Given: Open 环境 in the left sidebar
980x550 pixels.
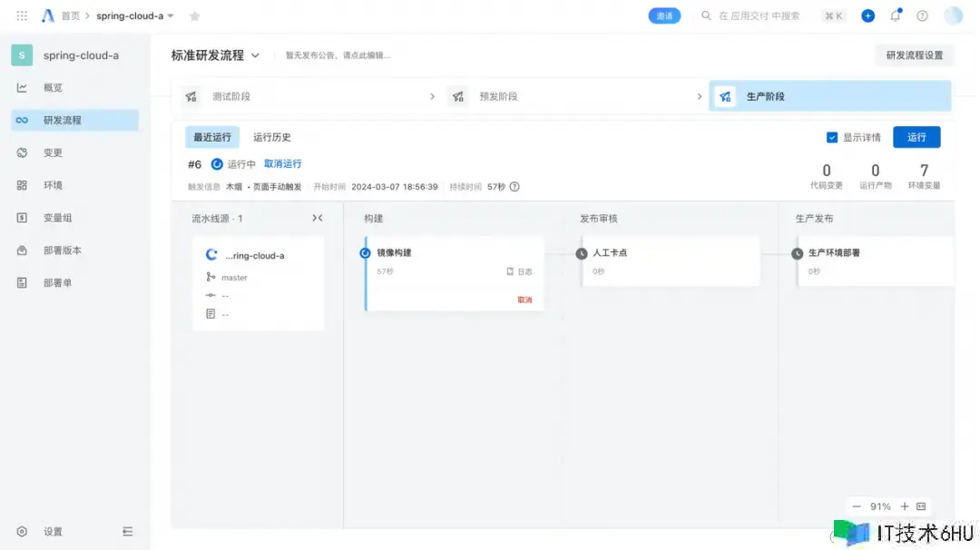Looking at the screenshot, I should (x=53, y=185).
